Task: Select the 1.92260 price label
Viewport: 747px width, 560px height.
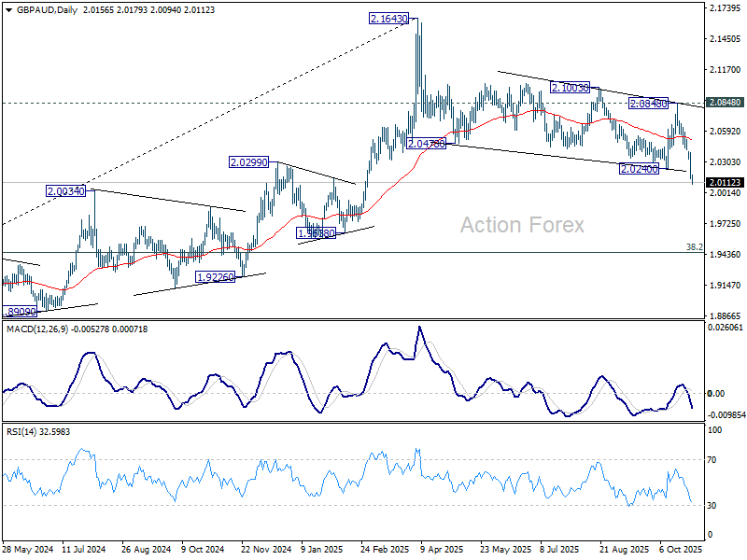Action: point(215,277)
